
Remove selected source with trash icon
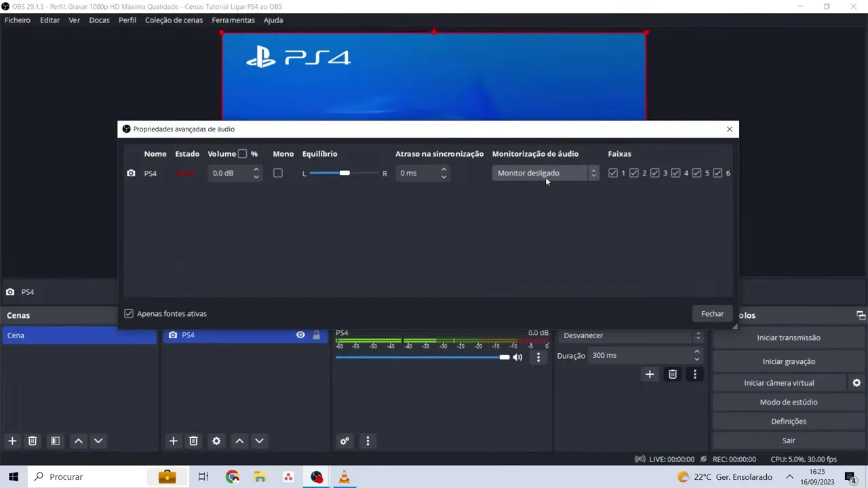coord(193,441)
